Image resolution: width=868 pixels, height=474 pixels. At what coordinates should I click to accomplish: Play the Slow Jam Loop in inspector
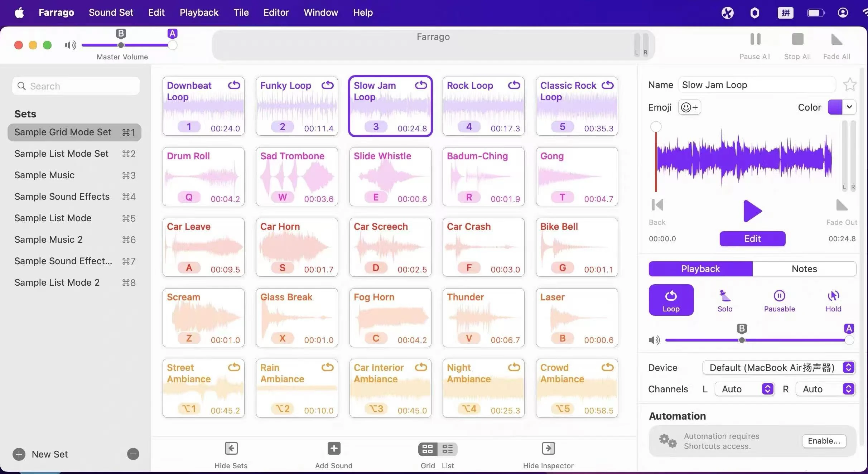[x=752, y=211]
